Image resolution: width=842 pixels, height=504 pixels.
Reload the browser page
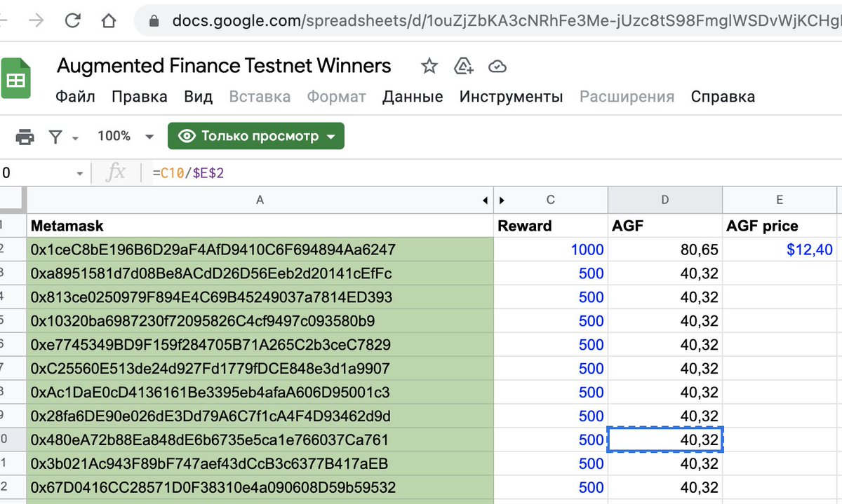pos(72,20)
